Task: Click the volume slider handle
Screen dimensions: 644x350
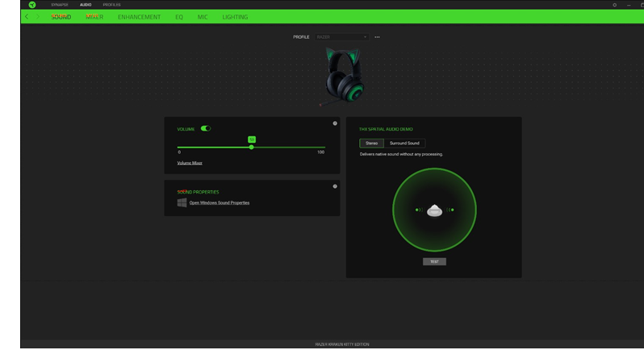Action: 251,148
